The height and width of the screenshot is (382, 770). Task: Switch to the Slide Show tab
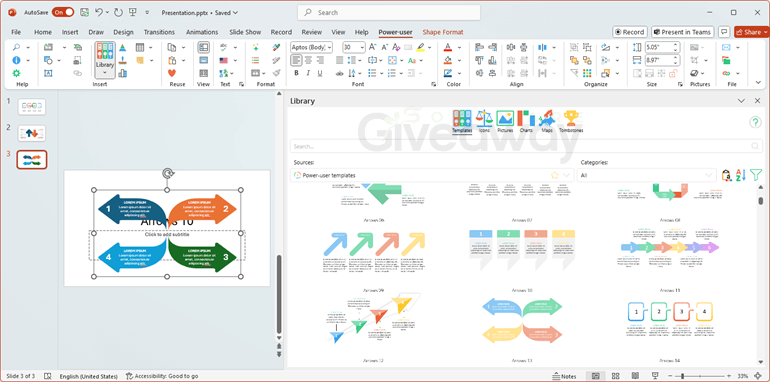[245, 32]
